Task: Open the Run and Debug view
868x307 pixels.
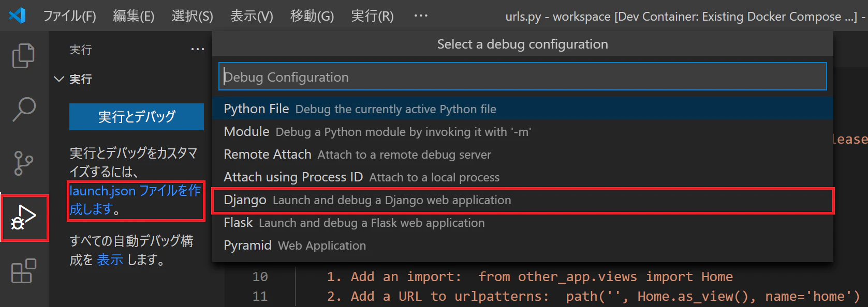Action: pyautogui.click(x=24, y=218)
